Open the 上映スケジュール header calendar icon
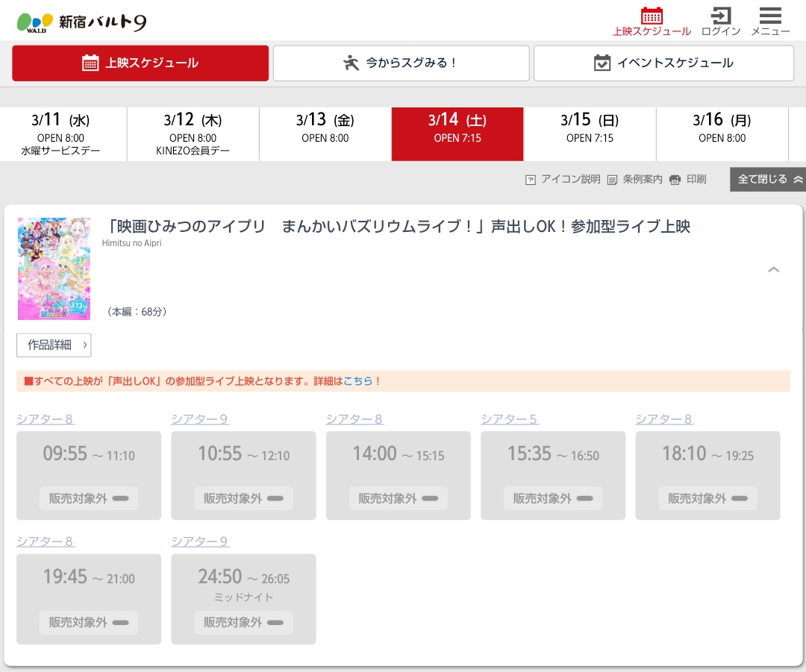The image size is (806, 672). (x=652, y=22)
